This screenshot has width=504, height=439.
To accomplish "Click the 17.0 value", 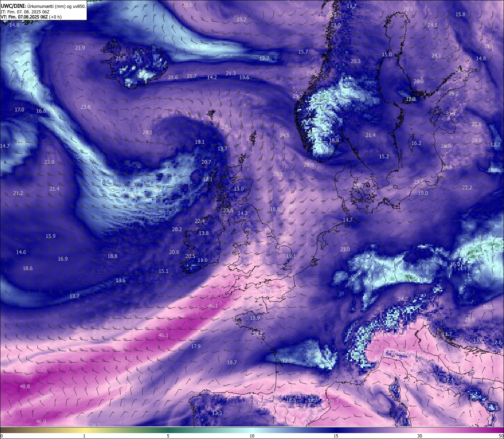I will tap(19, 110).
